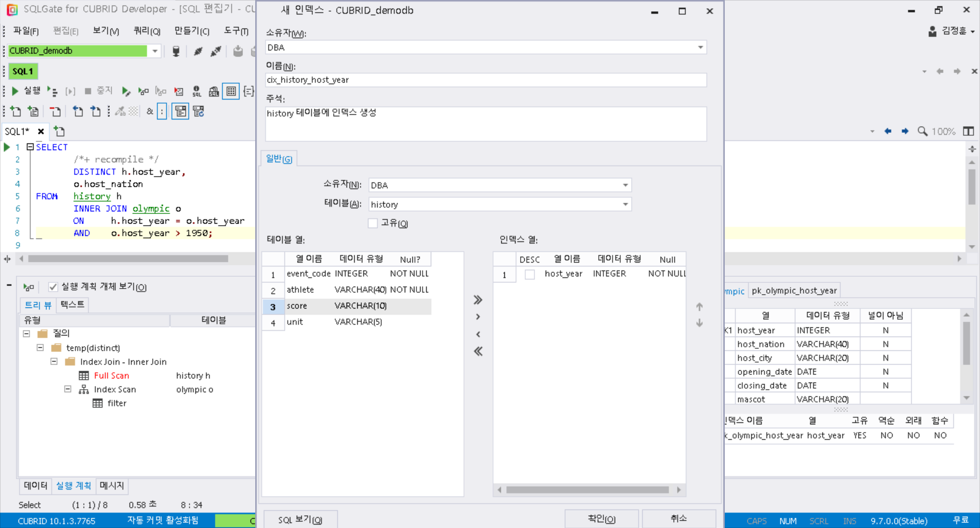Uncheck 실행 계획 개체 보기 option
980x528 pixels.
53,286
